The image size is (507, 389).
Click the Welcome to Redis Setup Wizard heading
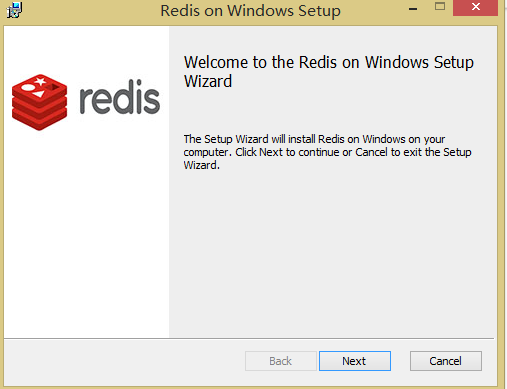[329, 72]
